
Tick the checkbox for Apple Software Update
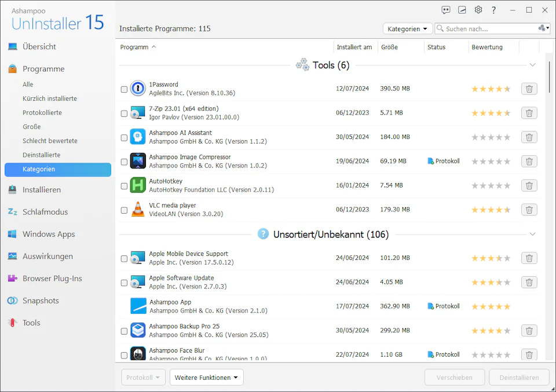[124, 283]
